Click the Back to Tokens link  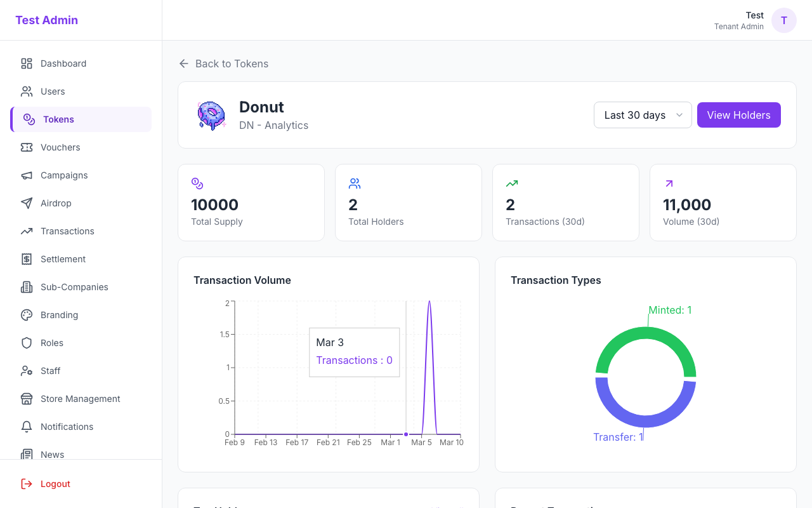click(x=232, y=63)
